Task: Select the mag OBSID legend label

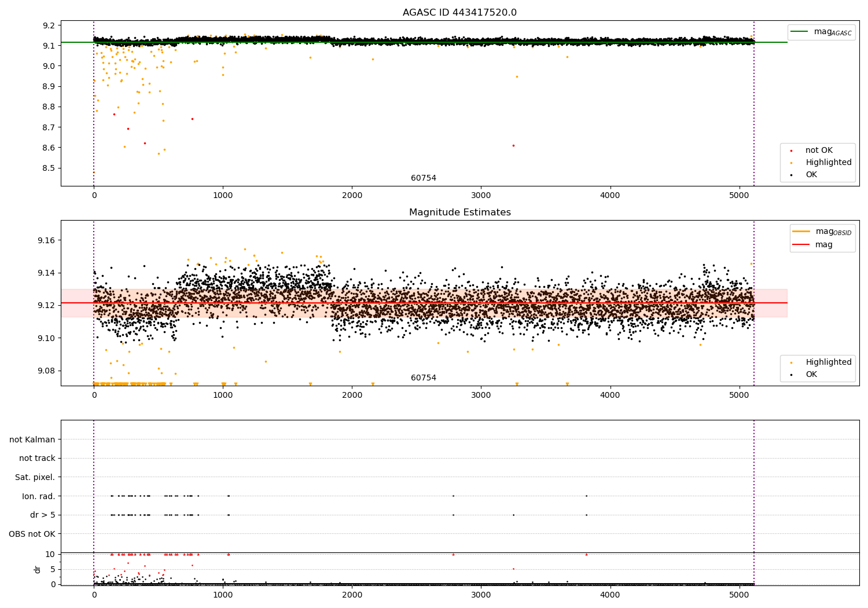Action: (x=834, y=232)
